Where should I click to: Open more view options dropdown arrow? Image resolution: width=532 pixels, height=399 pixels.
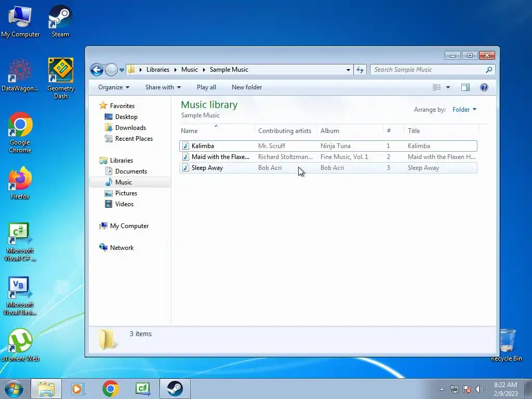click(448, 87)
